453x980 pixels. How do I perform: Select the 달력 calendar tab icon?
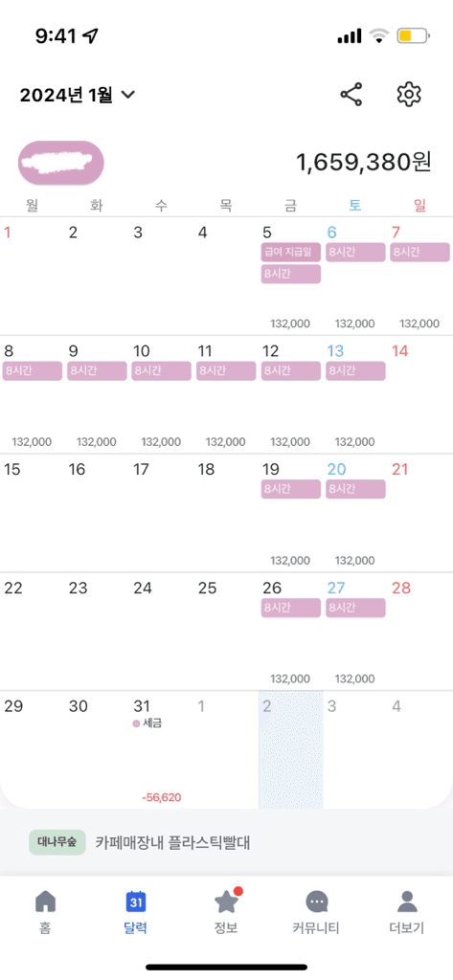[136, 902]
